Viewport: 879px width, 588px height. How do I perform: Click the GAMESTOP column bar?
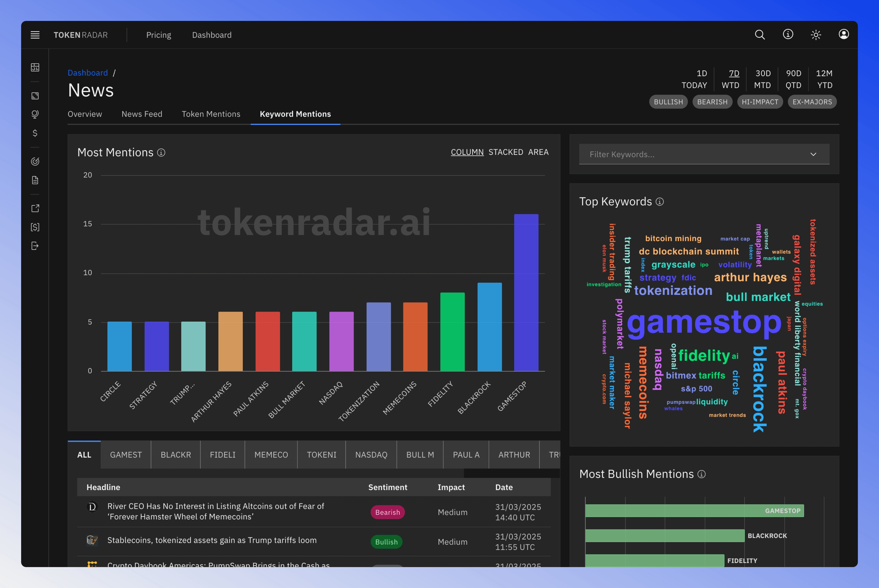pyautogui.click(x=526, y=293)
